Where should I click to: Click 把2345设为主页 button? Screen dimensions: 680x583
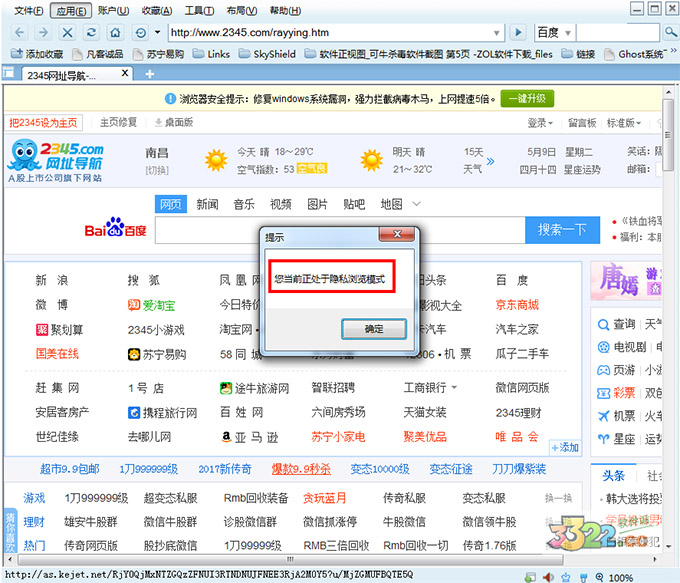click(43, 123)
